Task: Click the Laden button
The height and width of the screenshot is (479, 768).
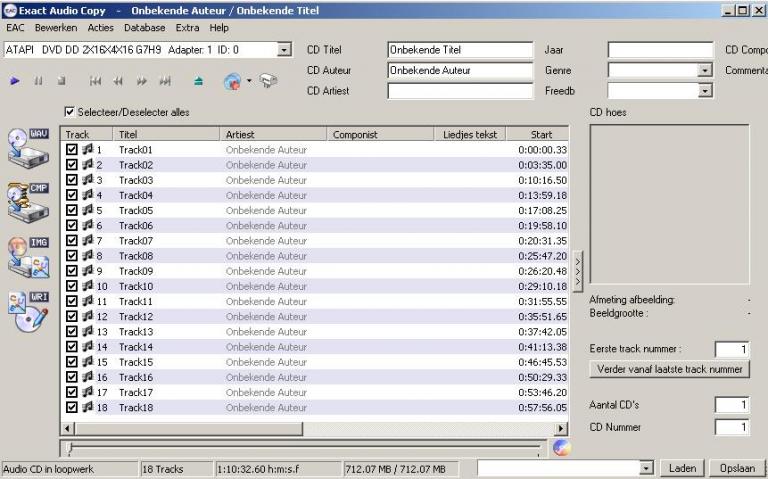Action: point(682,468)
